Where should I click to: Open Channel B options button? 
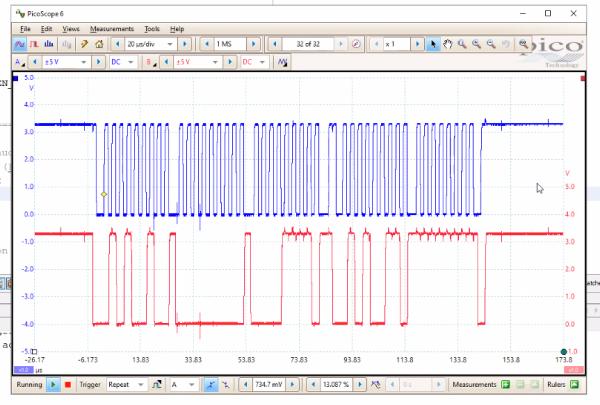tap(150, 62)
